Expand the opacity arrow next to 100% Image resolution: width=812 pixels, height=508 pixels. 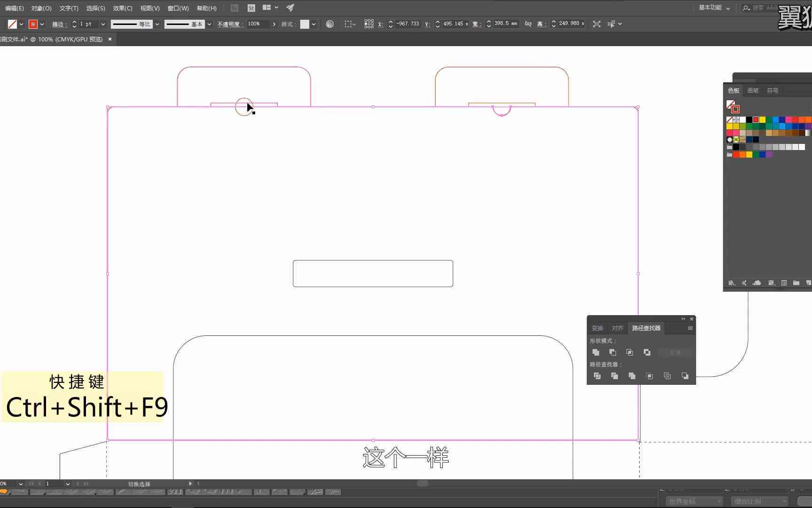tap(274, 24)
